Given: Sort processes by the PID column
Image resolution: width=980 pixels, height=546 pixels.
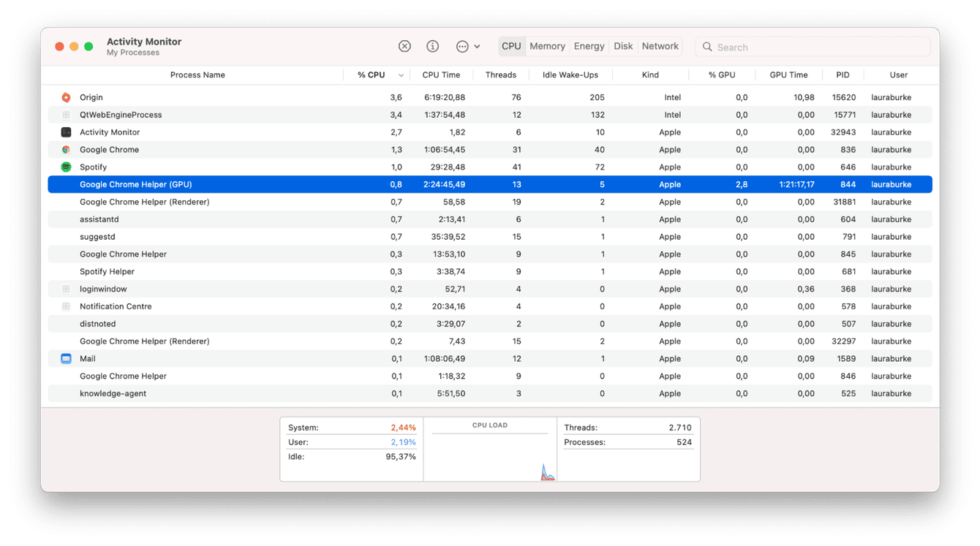Looking at the screenshot, I should pos(843,75).
